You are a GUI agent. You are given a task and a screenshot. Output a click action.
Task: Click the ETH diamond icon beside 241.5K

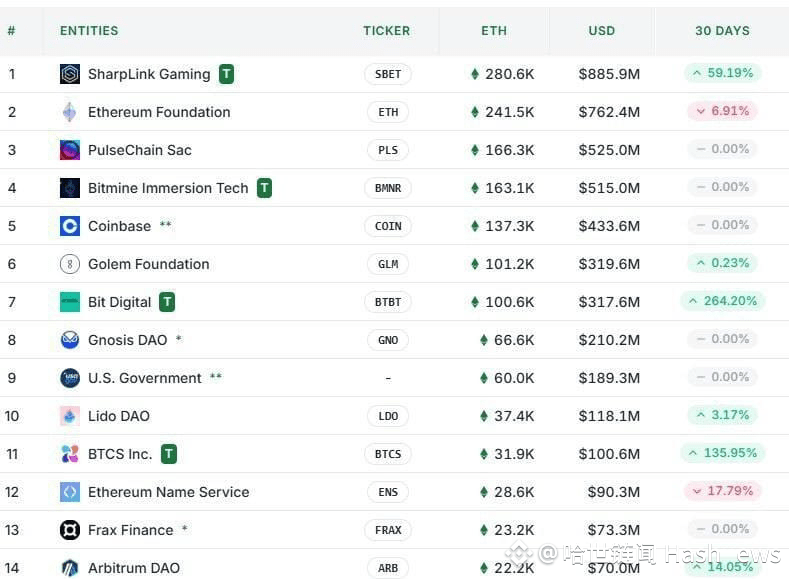475,112
